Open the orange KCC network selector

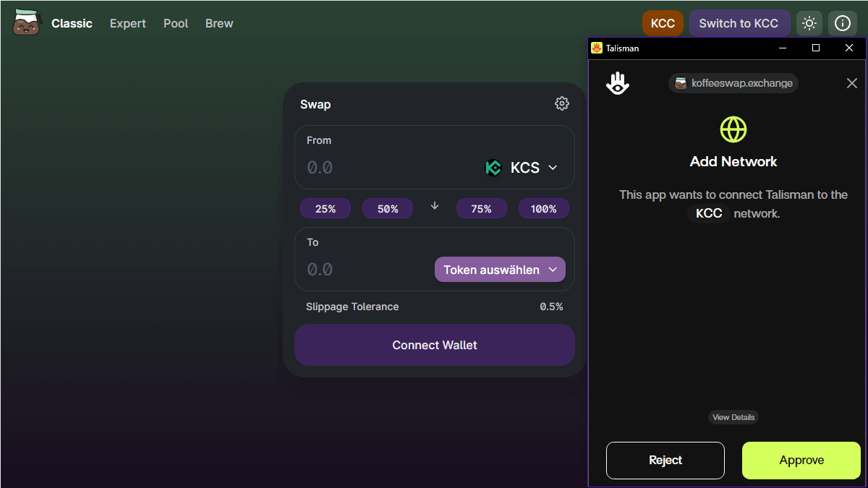click(663, 23)
